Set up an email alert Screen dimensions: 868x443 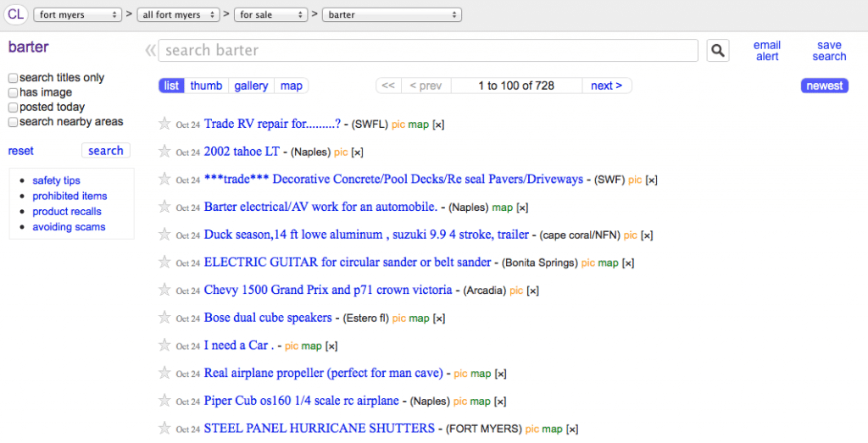[x=766, y=51]
